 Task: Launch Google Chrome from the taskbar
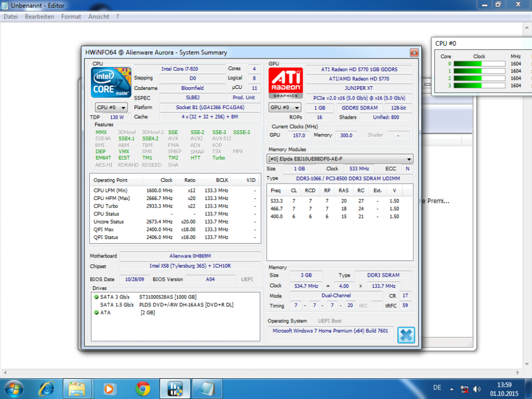click(x=142, y=388)
